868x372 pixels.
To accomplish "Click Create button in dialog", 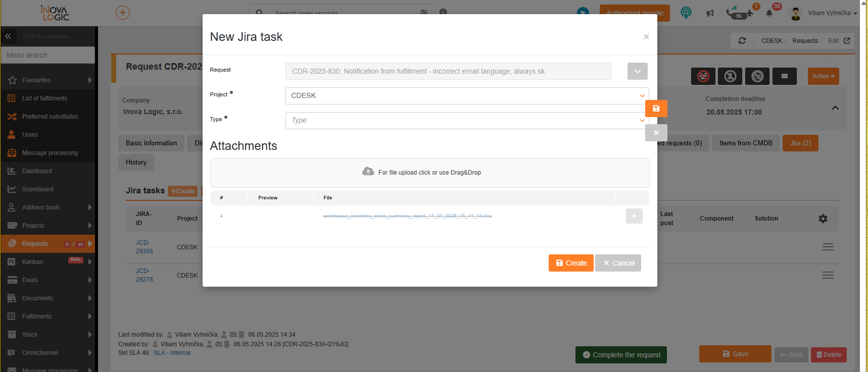I will click(571, 263).
